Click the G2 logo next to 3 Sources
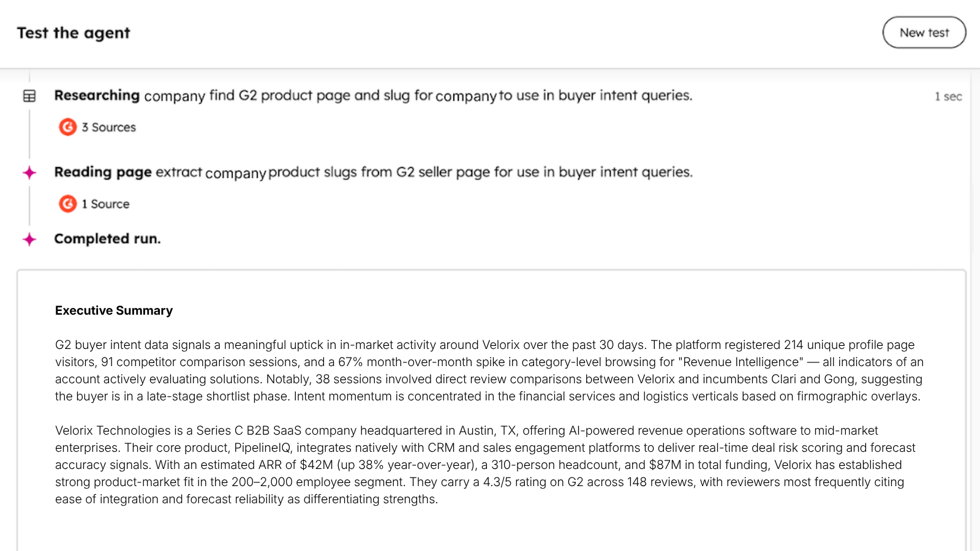The width and height of the screenshot is (980, 551). [x=67, y=127]
